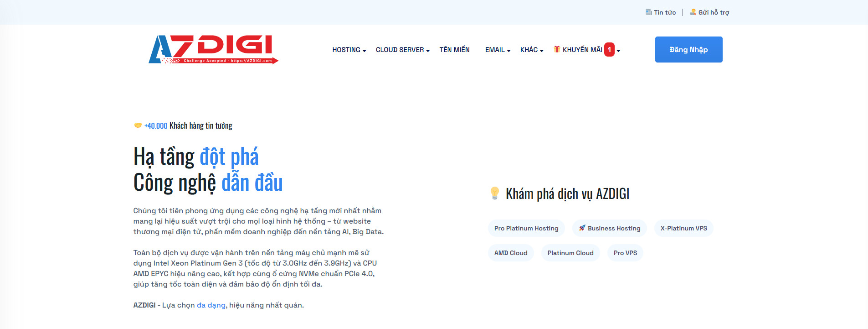Click the light bulb icon

(x=495, y=193)
